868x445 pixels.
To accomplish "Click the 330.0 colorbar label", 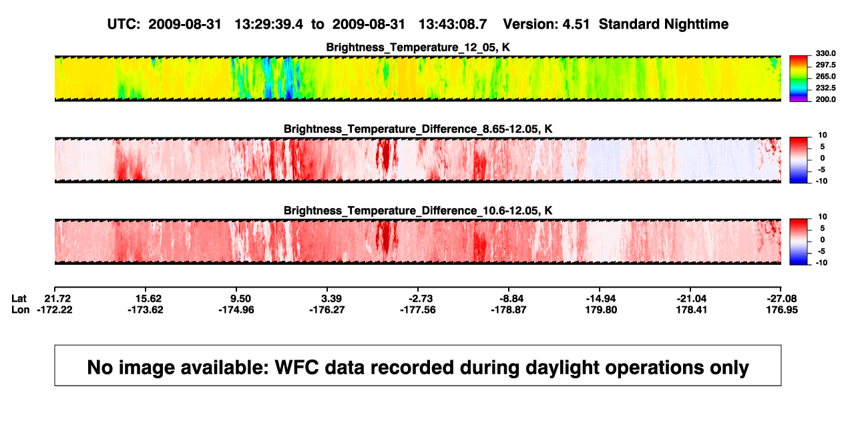I will tap(826, 53).
